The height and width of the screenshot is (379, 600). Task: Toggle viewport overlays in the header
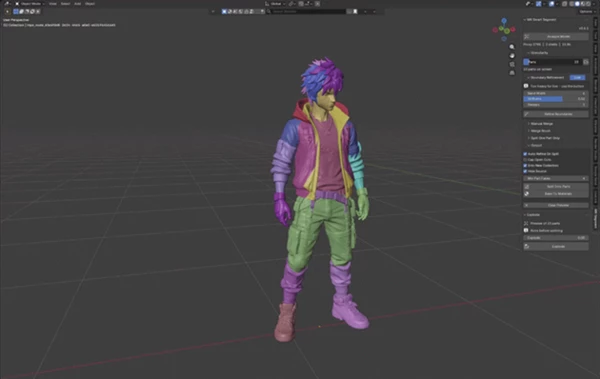coord(551,3)
